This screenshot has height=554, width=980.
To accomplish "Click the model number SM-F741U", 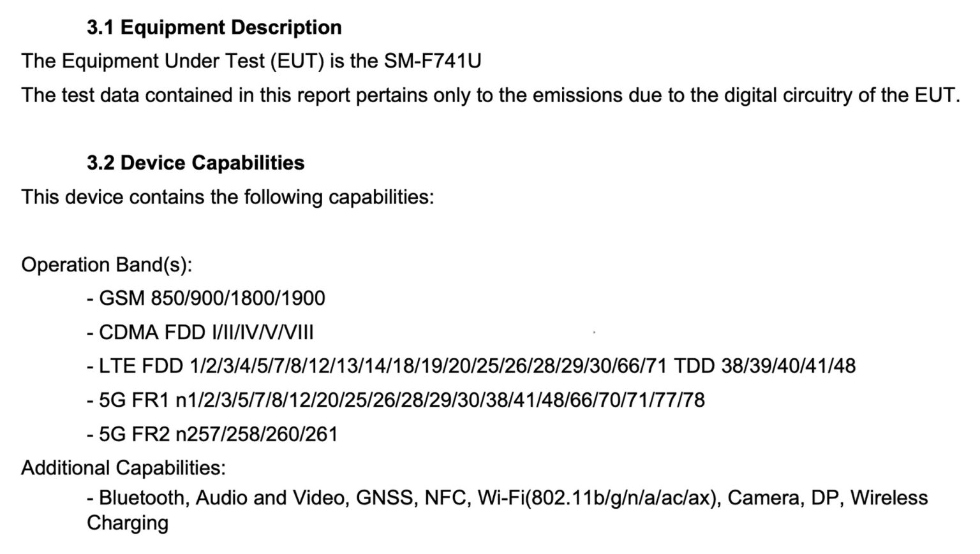I will pos(432,61).
